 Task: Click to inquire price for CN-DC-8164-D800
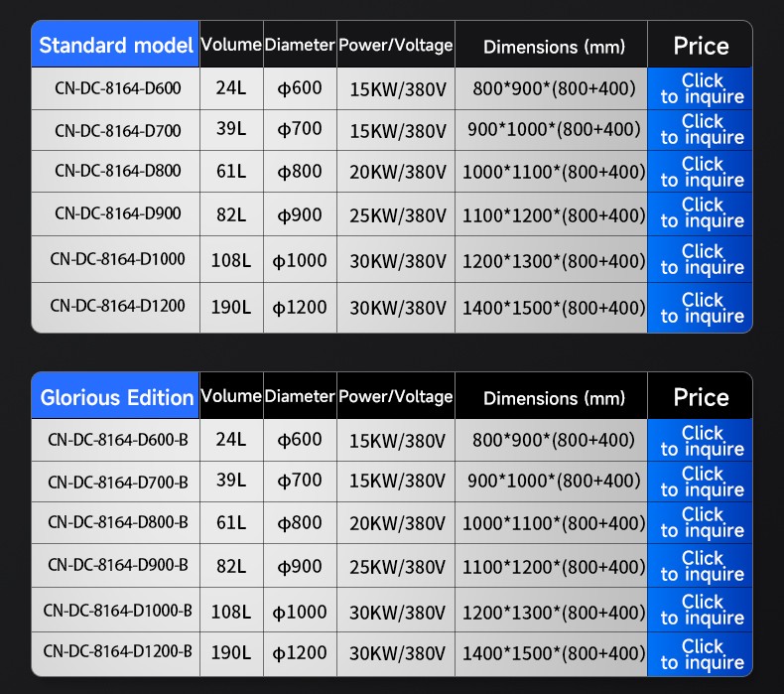(x=700, y=171)
